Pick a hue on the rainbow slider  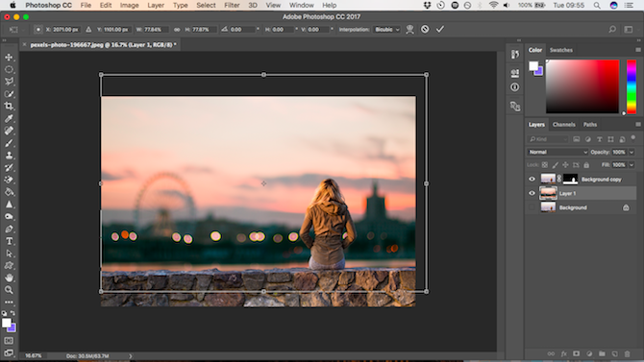(x=632, y=86)
